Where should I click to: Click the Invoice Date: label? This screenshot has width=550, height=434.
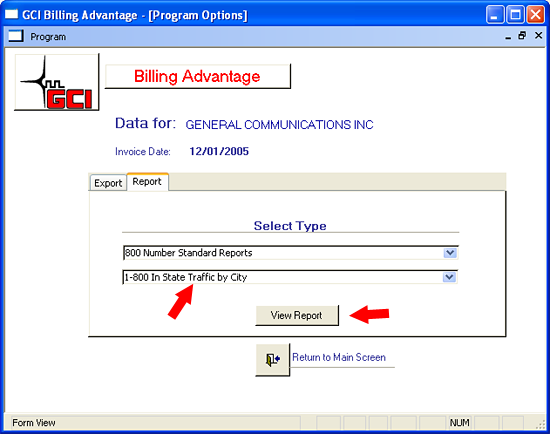pos(143,152)
